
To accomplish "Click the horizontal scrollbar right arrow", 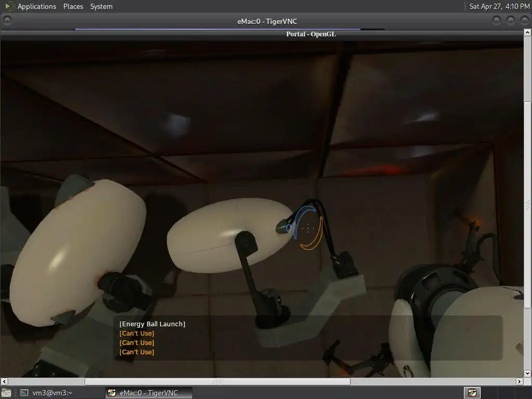I will tap(520, 381).
